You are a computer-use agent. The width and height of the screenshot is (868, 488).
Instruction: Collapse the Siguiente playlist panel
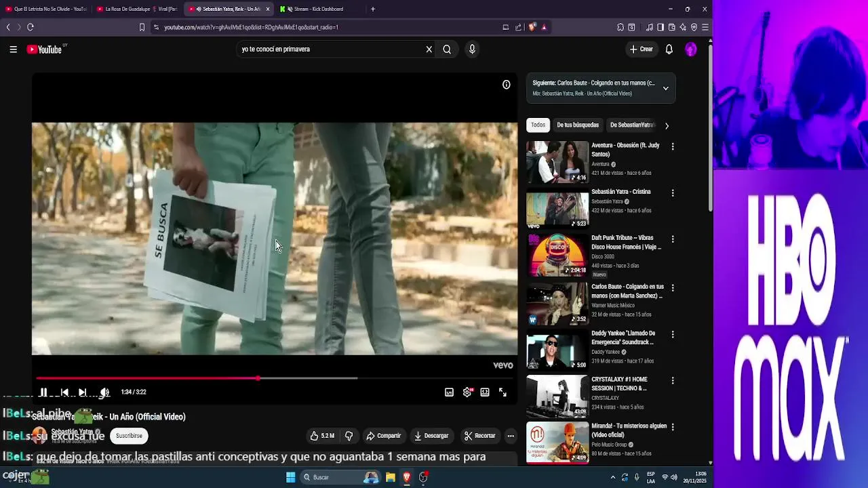click(665, 88)
